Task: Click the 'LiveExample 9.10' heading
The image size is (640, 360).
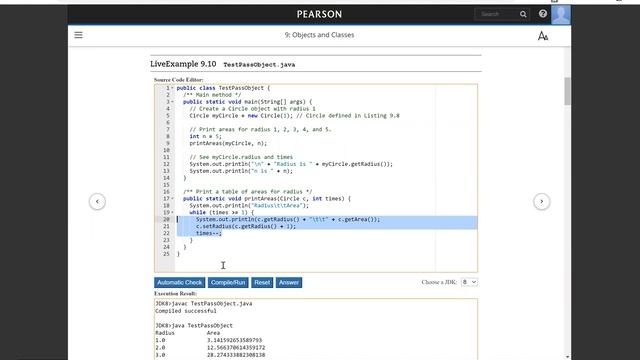Action: pos(183,64)
